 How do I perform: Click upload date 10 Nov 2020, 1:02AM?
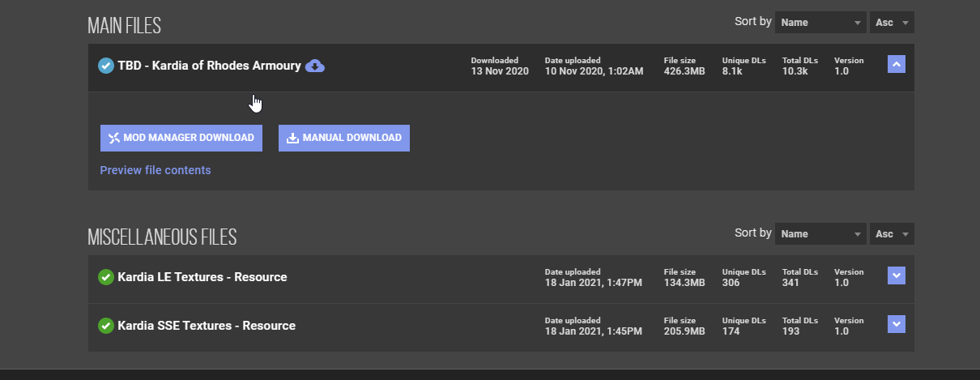tap(594, 71)
